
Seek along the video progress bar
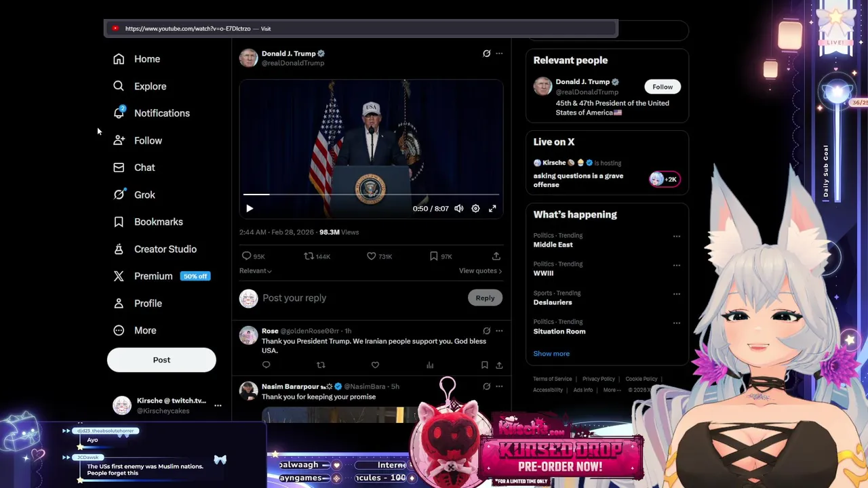pos(371,195)
